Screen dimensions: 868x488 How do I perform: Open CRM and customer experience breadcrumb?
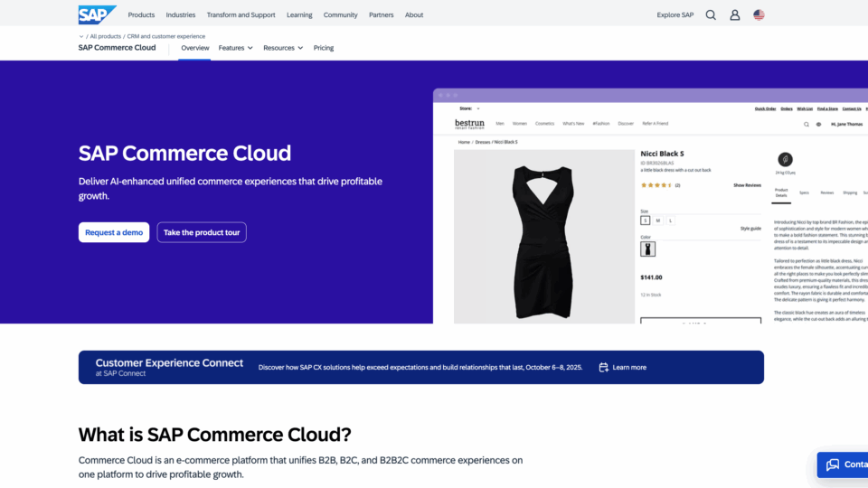coord(166,36)
